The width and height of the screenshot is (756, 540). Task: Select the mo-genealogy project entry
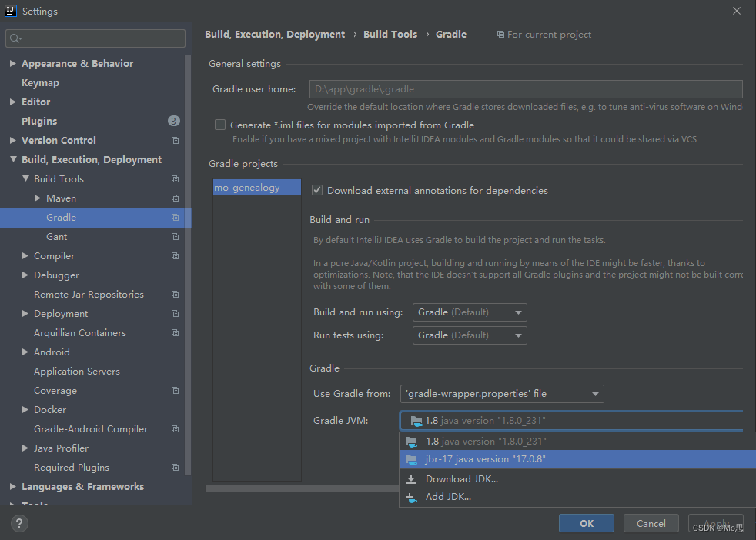[x=256, y=186]
